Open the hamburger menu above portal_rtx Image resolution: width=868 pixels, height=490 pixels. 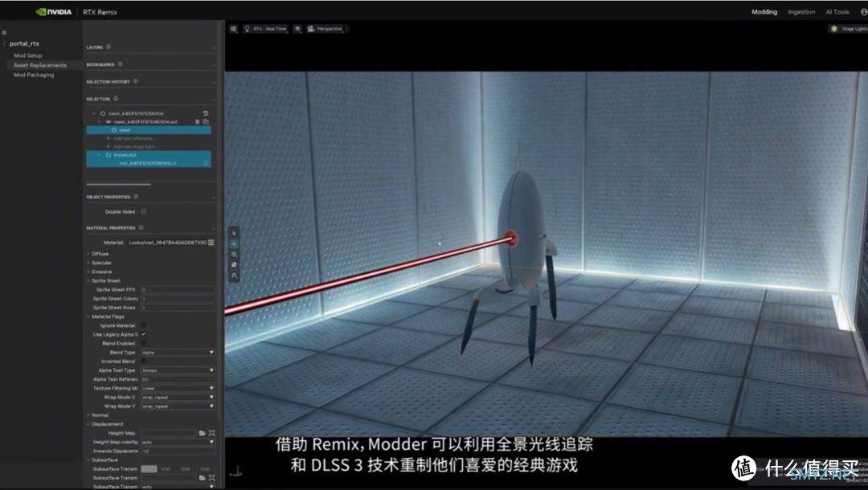5,33
